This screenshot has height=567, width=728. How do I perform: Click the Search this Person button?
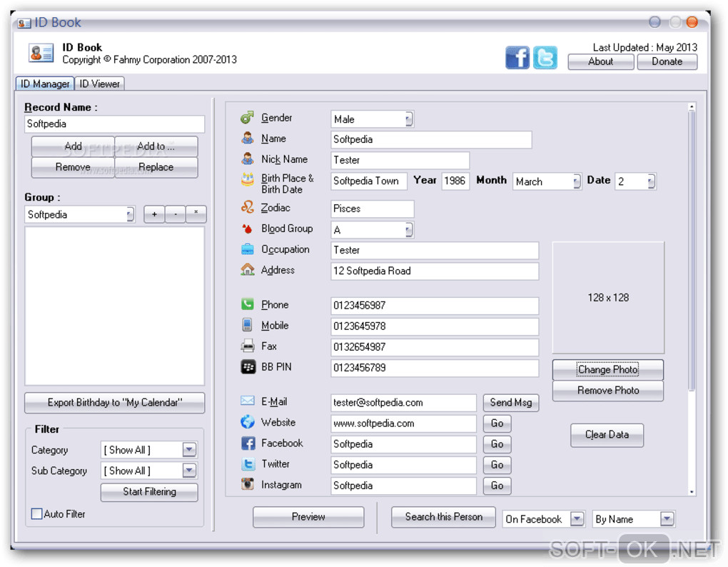pyautogui.click(x=443, y=517)
